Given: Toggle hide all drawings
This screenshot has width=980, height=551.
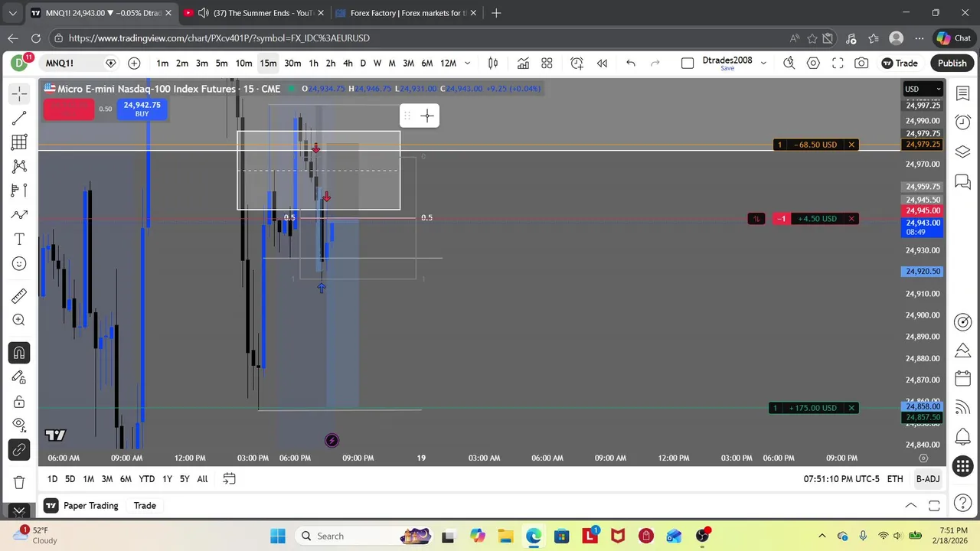Looking at the screenshot, I should click(x=19, y=425).
